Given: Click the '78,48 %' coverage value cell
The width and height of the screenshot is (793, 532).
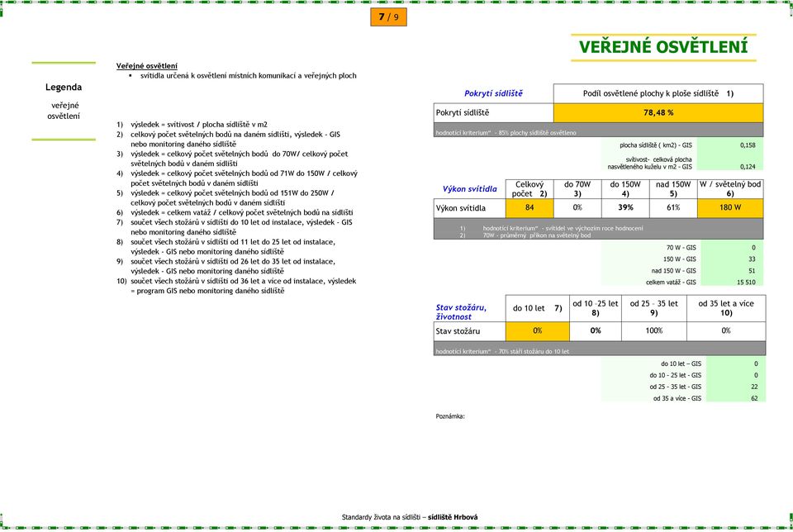Looking at the screenshot, I should coord(658,112).
